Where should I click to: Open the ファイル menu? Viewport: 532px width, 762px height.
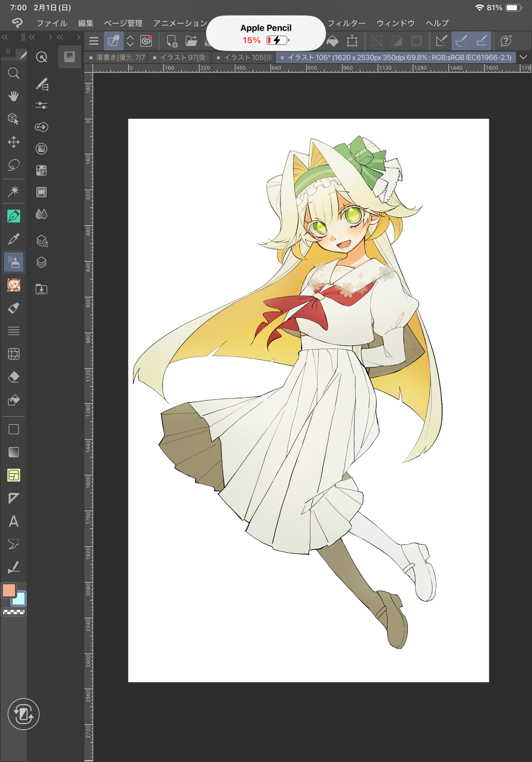[52, 23]
